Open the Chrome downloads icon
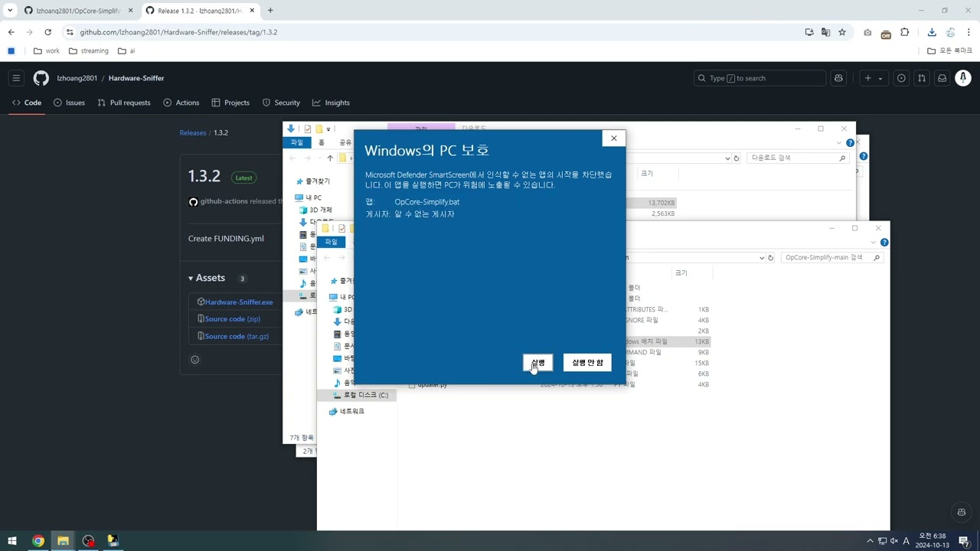Image resolution: width=980 pixels, height=551 pixels. pos(932,32)
